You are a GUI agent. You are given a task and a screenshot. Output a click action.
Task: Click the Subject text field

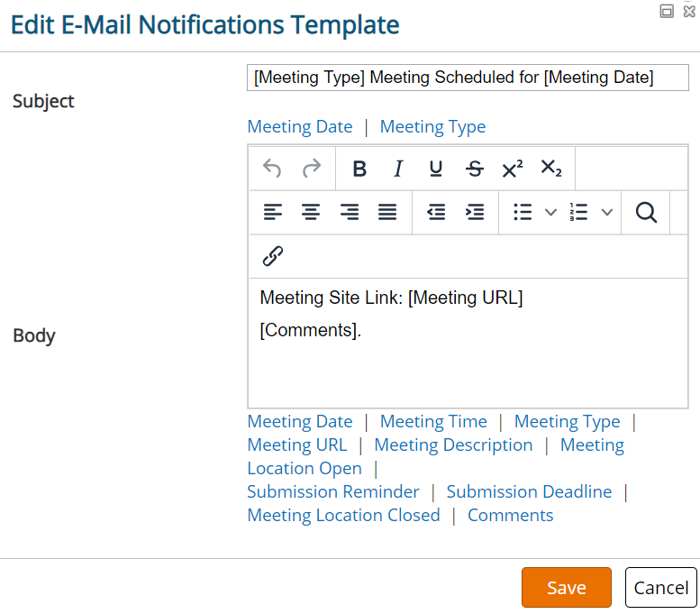point(468,78)
